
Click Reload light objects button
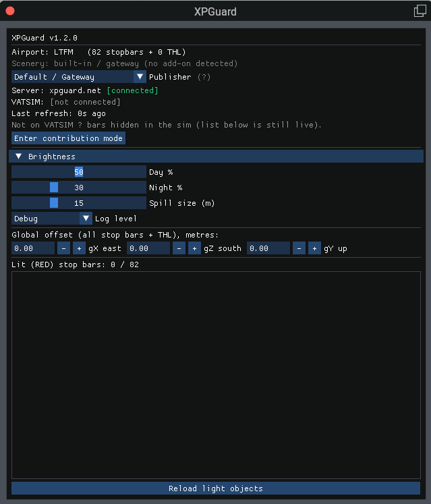[x=216, y=488]
